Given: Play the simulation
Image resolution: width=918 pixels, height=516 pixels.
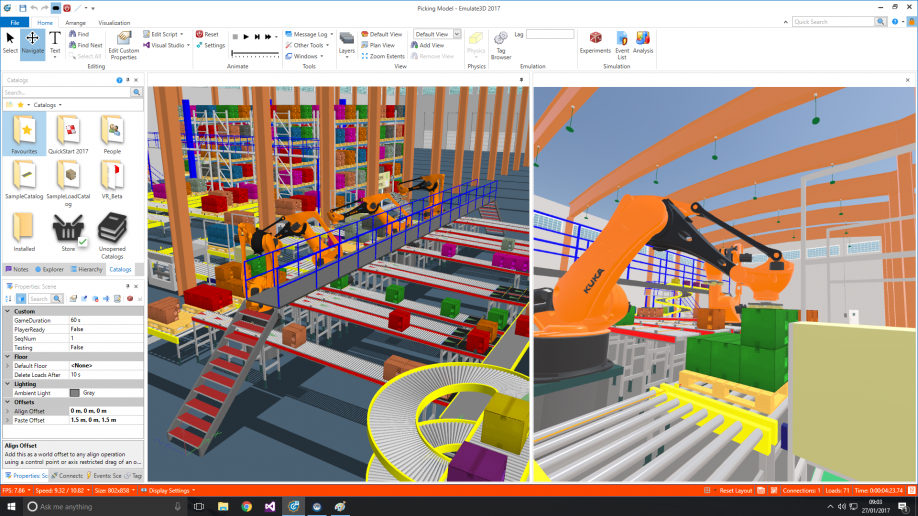Looking at the screenshot, I should [246, 37].
